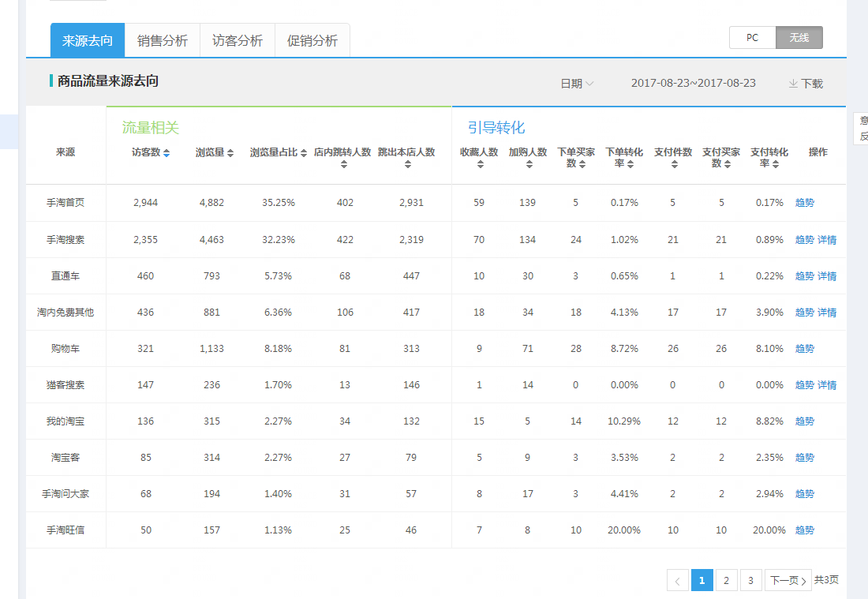The width and height of the screenshot is (868, 599).
Task: Sort by 收藏人数 column arrows
Action: click(480, 164)
